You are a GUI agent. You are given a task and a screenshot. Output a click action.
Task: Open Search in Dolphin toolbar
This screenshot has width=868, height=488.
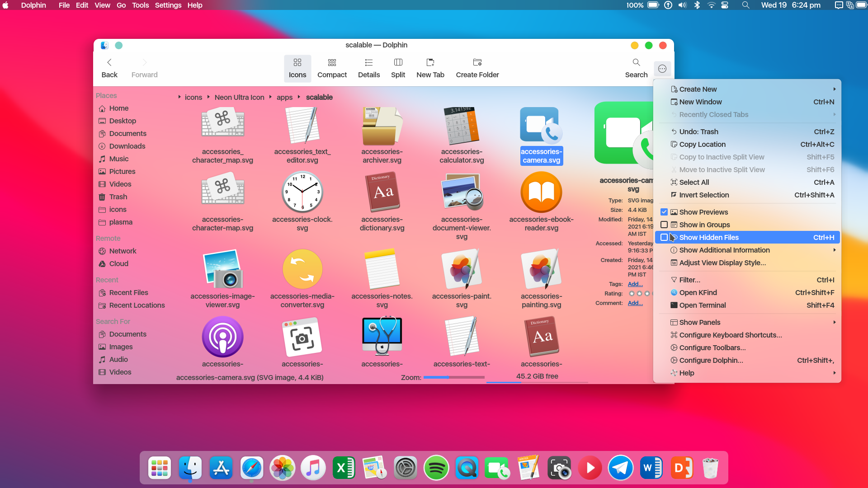pos(636,68)
